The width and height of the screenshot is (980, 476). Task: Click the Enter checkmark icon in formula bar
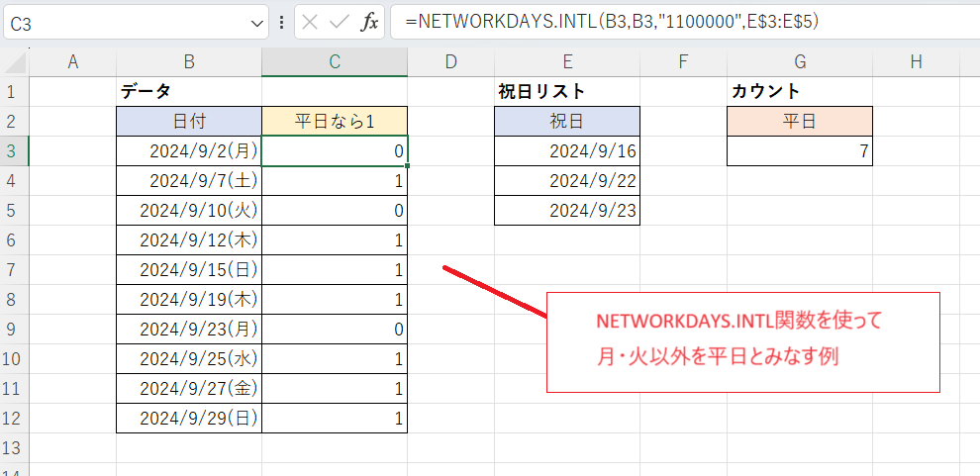(x=340, y=23)
